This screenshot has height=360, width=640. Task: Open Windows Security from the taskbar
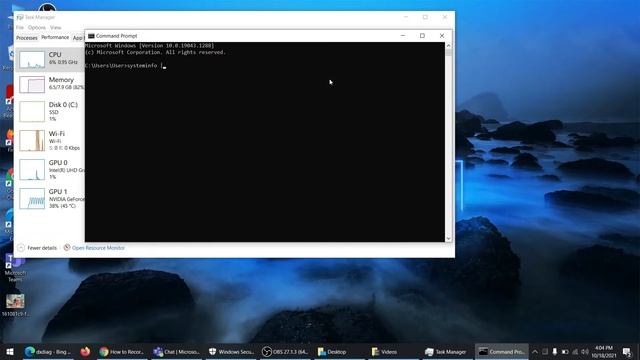pyautogui.click(x=231, y=351)
